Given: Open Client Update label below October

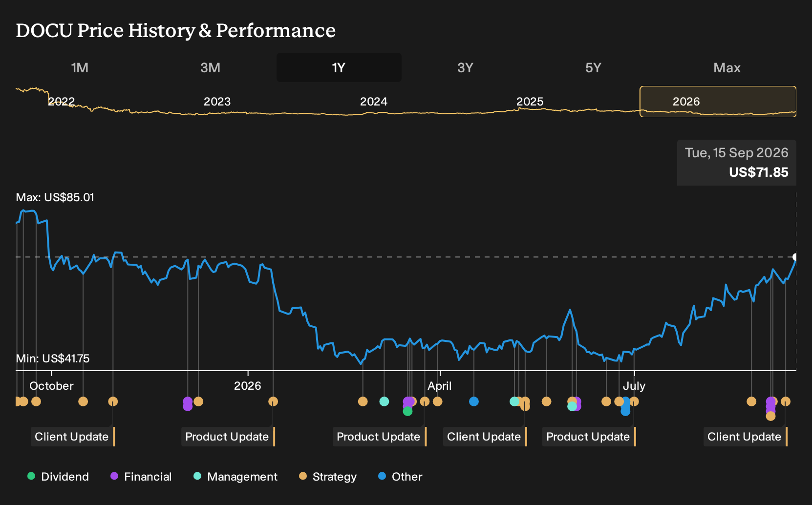Looking at the screenshot, I should point(73,437).
